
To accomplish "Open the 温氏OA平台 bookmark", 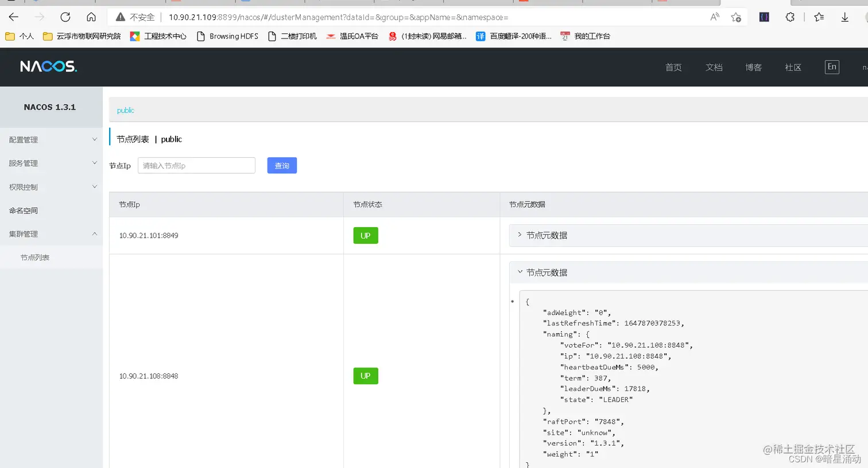I will click(352, 36).
